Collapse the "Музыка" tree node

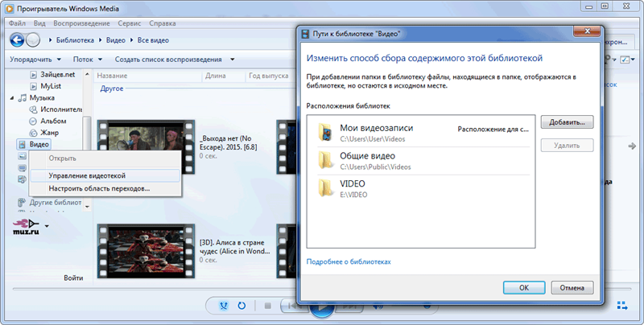tap(11, 97)
